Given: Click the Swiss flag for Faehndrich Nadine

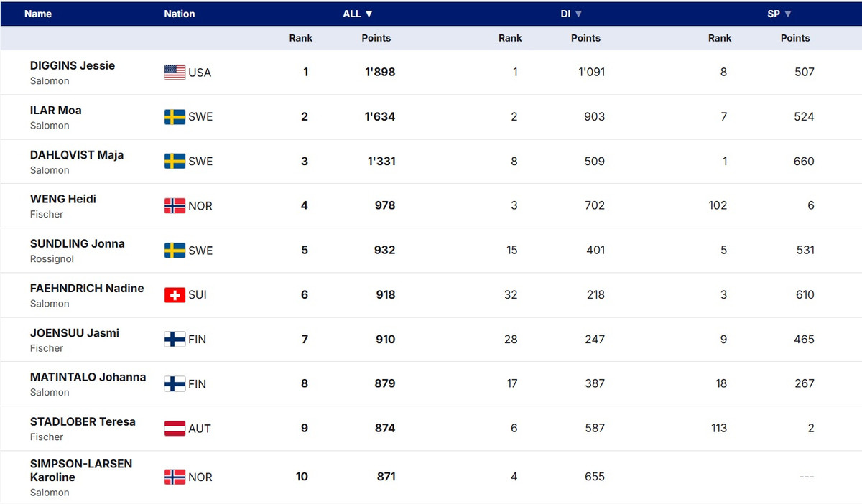Looking at the screenshot, I should click(175, 295).
